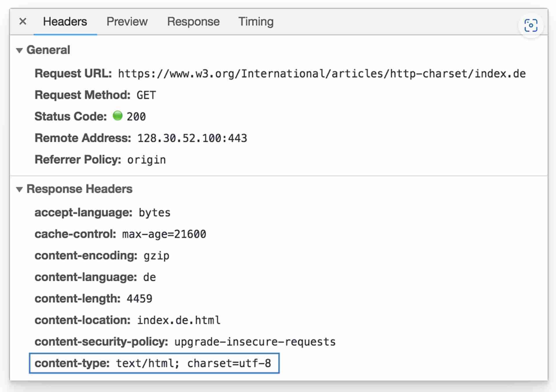Click the Remote Address label
556x392 pixels.
[83, 138]
